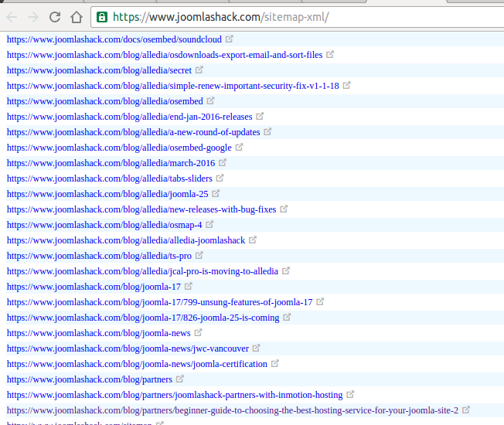Image resolution: width=504 pixels, height=425 pixels.
Task: Open external icon next to 826-joomla-25-is-coming
Action: point(287,317)
